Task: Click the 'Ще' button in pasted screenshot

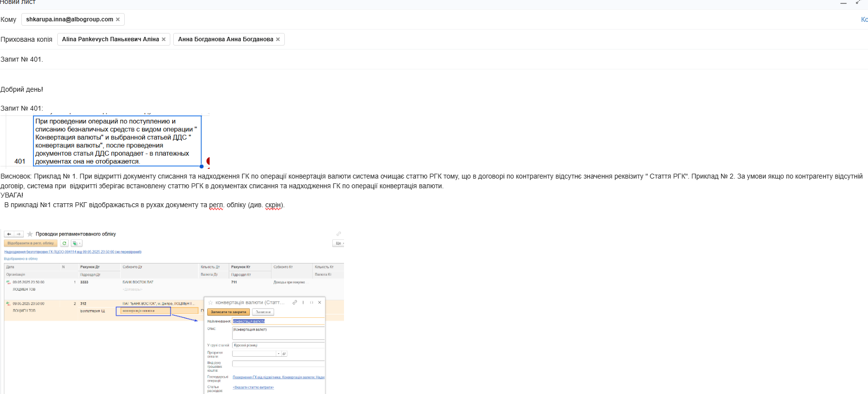Action: (x=338, y=243)
